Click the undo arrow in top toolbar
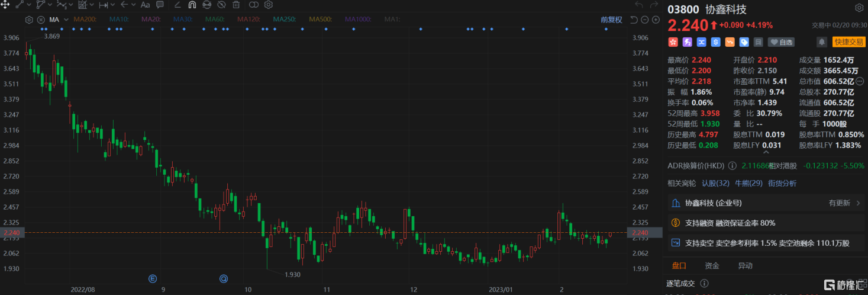Viewport: 868px width, 295px height. click(638, 5)
